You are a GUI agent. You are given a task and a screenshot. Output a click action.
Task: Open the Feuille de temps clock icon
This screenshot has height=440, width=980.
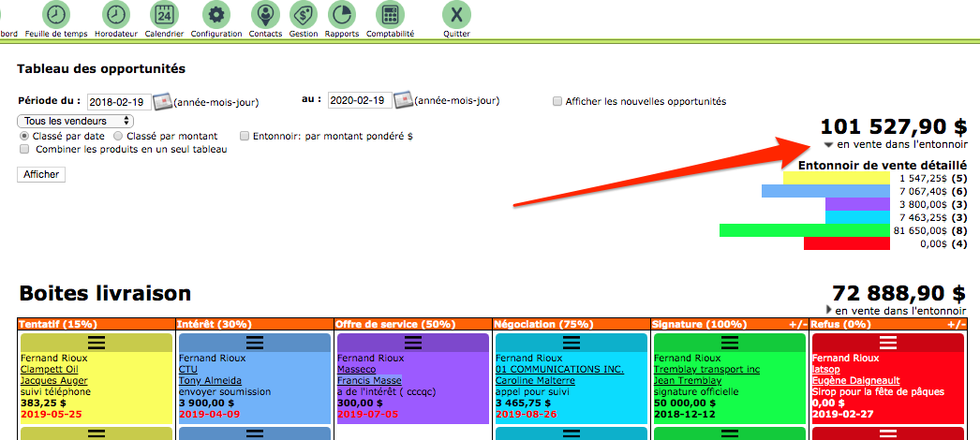pos(56,15)
